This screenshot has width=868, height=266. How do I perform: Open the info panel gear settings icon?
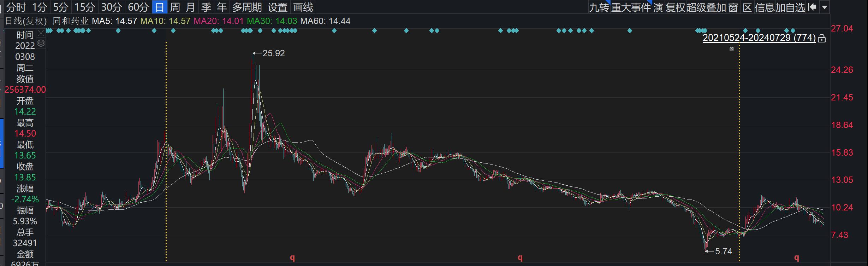coord(41,43)
